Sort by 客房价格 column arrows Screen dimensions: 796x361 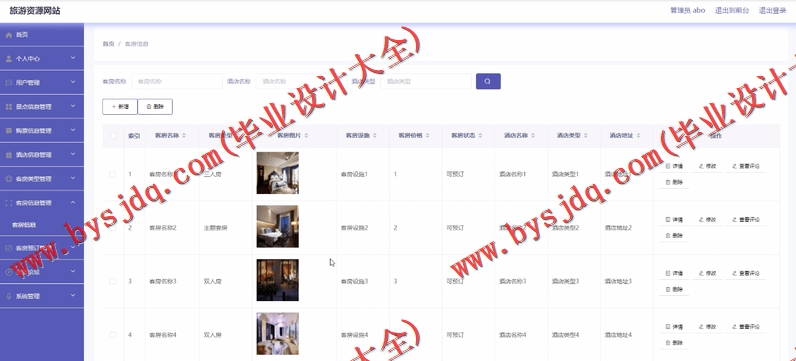[x=427, y=136]
